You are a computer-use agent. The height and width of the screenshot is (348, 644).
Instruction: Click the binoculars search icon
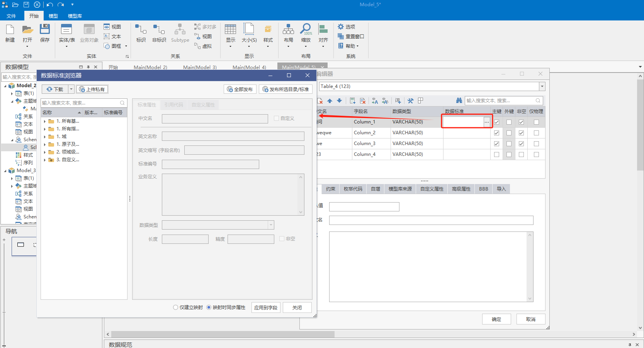[x=459, y=101]
